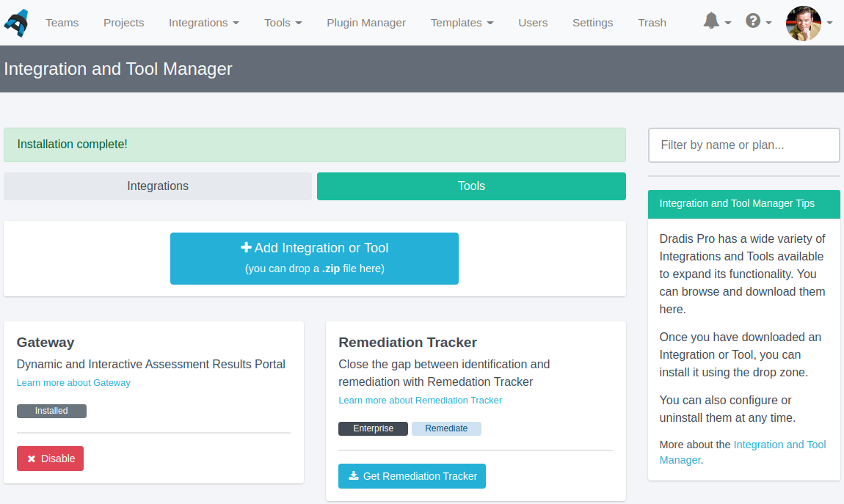Click the Remediate badge

click(x=446, y=428)
